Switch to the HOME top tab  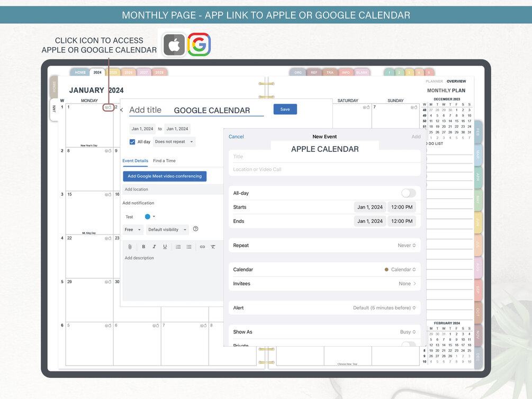80,72
